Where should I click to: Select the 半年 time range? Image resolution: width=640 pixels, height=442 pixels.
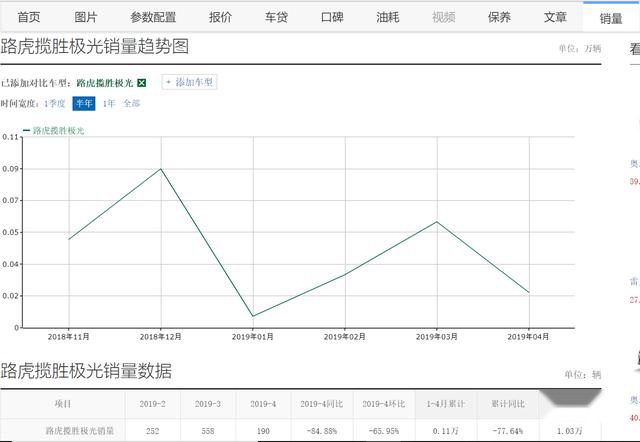coord(84,103)
